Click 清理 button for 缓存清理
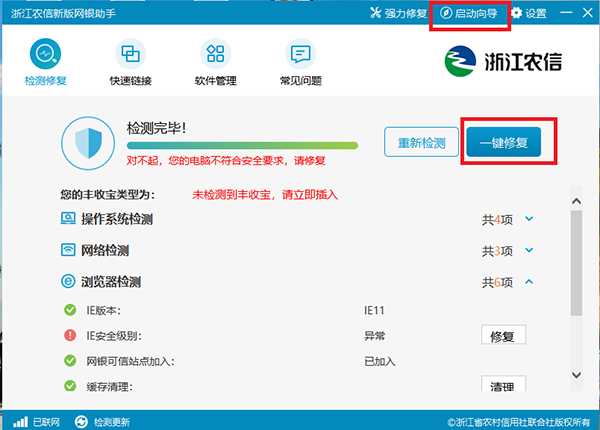600x430 pixels. click(x=503, y=384)
